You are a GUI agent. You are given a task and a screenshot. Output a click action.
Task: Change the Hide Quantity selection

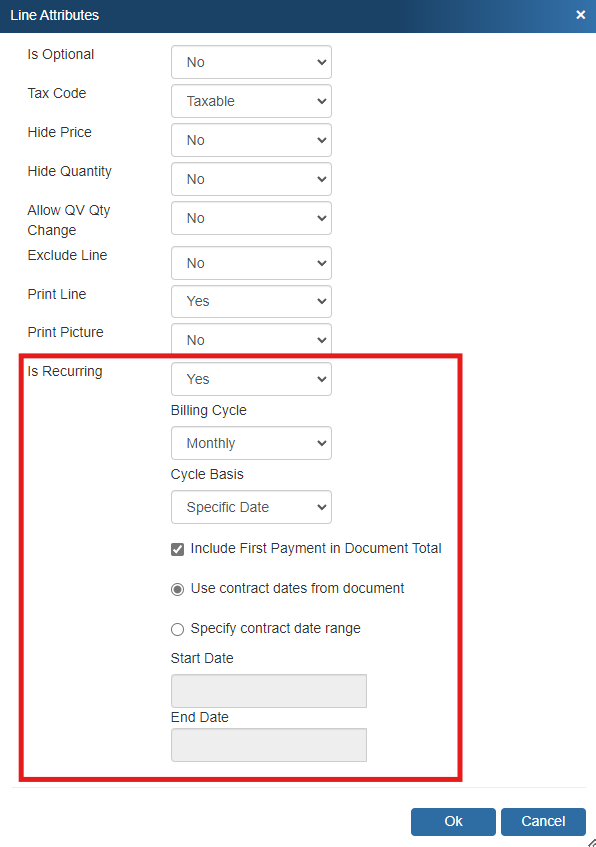tap(251, 179)
